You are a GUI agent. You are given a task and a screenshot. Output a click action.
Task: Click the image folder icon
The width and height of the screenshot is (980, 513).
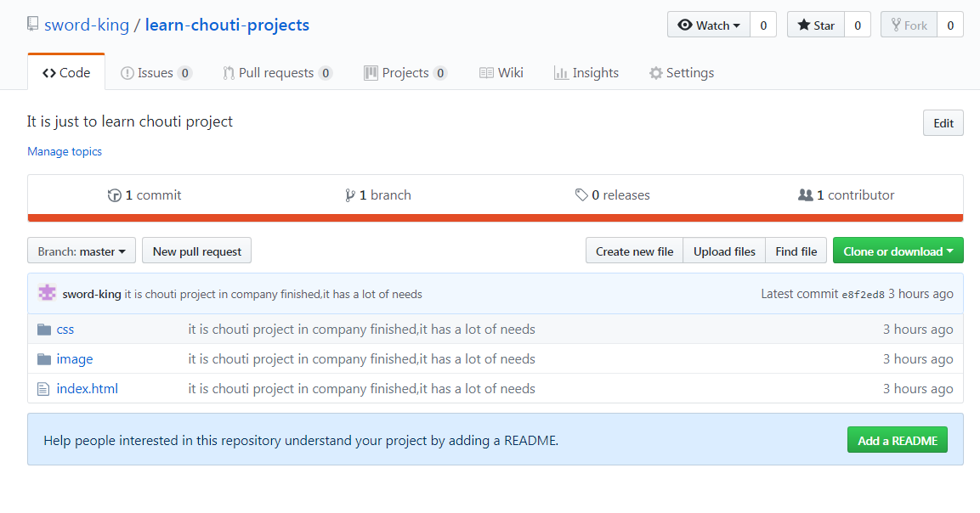click(44, 359)
